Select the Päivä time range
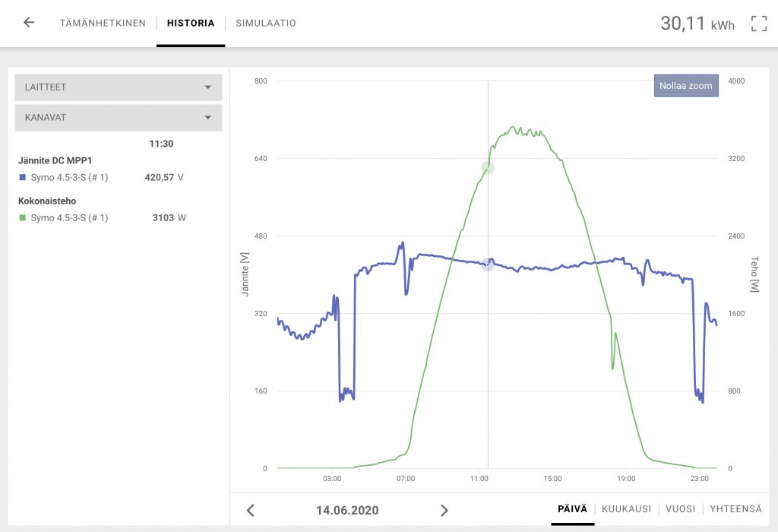778x532 pixels. (573, 509)
